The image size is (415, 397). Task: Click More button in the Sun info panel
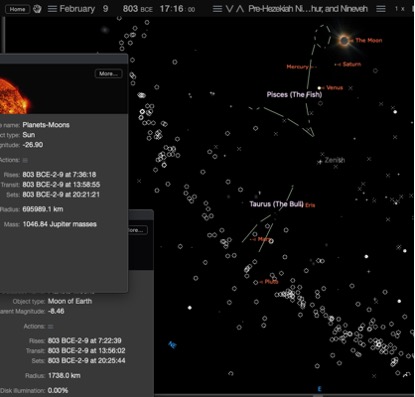tap(108, 74)
